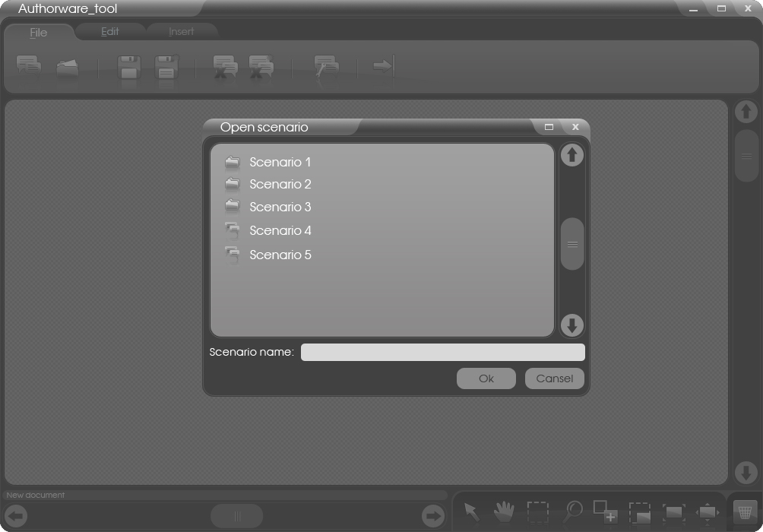The image size is (763, 532).
Task: Switch to the Edit tab
Action: click(109, 32)
